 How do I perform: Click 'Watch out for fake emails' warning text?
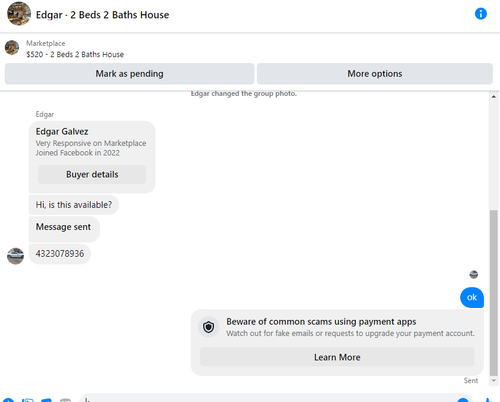pyautogui.click(x=350, y=333)
